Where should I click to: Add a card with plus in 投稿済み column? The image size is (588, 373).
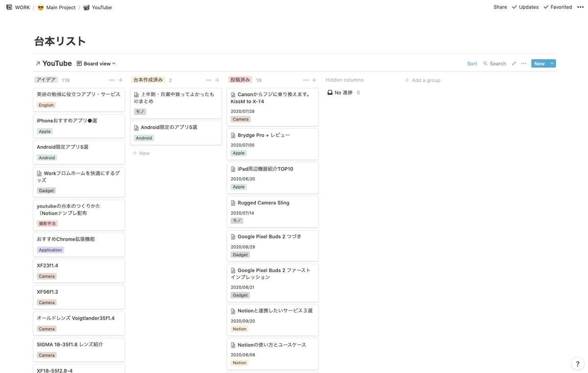point(314,80)
